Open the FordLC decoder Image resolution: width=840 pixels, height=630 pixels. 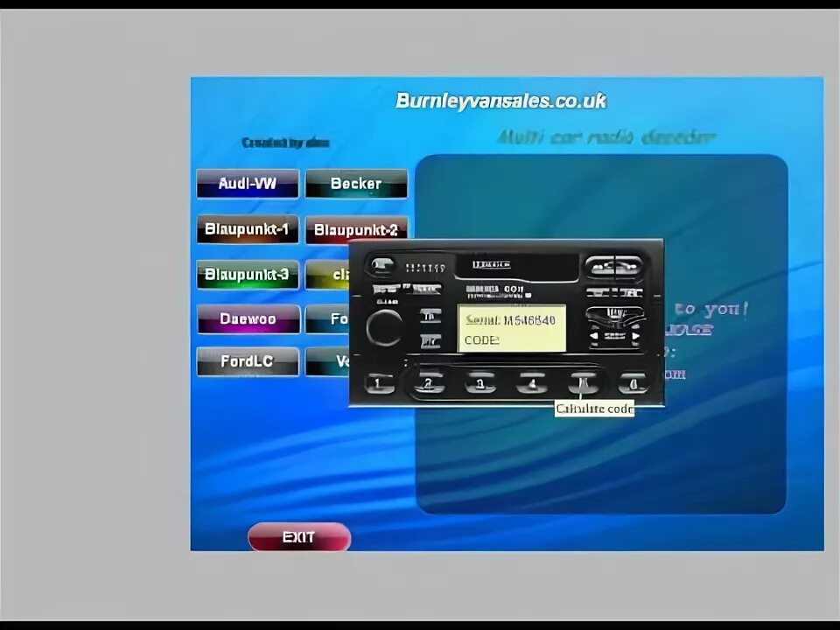click(248, 361)
